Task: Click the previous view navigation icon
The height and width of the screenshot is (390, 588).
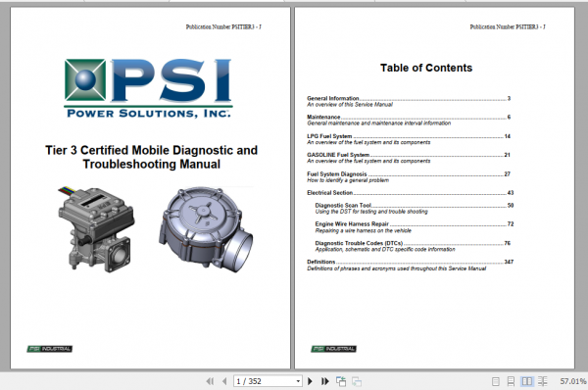Action: tap(341, 381)
